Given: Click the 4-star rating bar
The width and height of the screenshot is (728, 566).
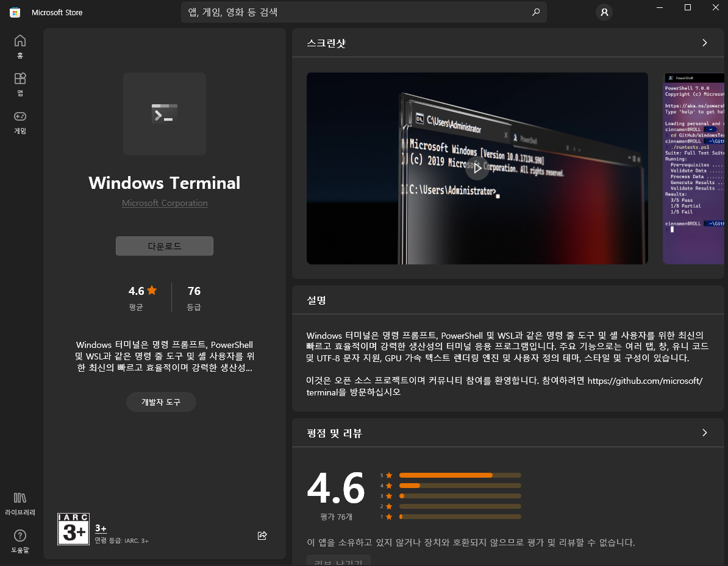Looking at the screenshot, I should point(460,486).
